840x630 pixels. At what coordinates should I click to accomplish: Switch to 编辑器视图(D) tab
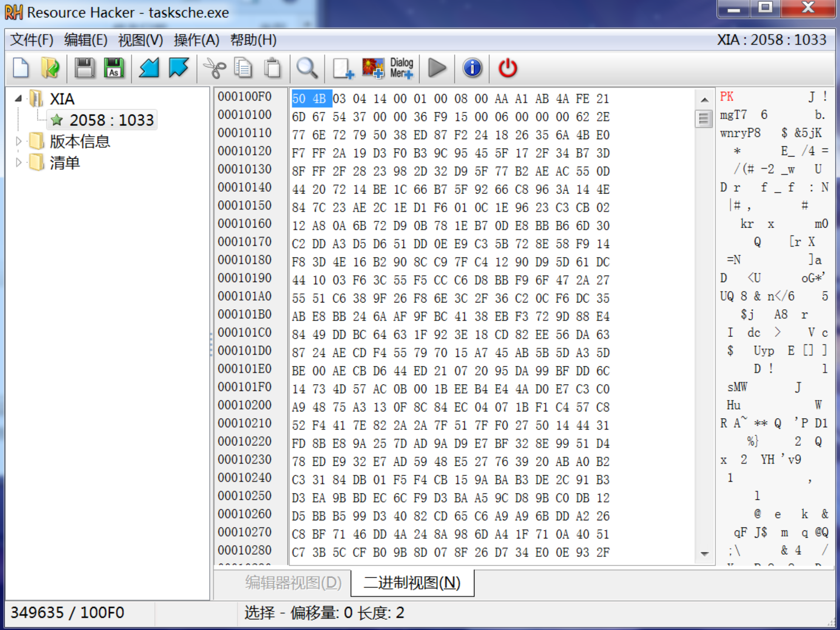click(293, 583)
